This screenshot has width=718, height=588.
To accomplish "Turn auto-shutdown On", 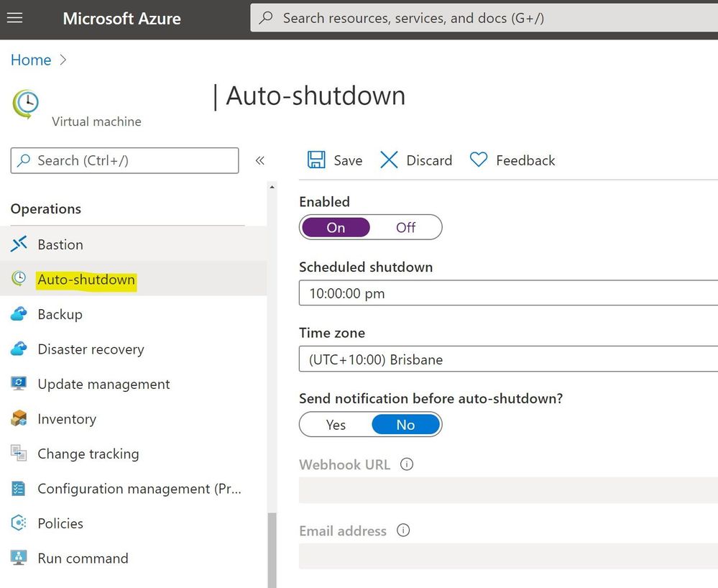I will click(336, 227).
